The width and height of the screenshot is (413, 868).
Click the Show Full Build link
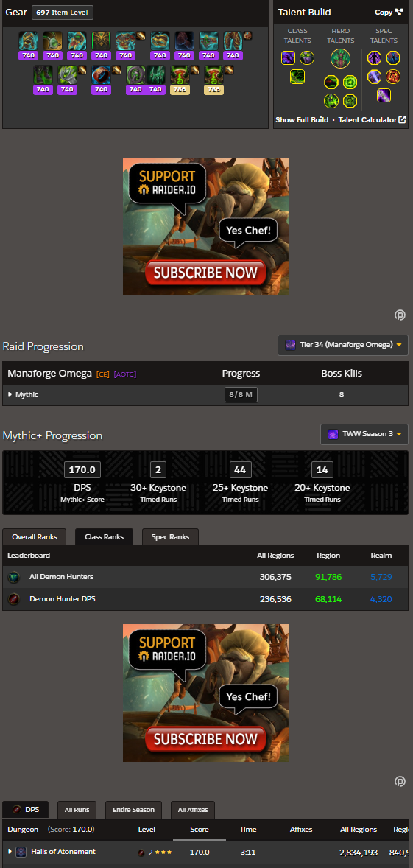(302, 120)
